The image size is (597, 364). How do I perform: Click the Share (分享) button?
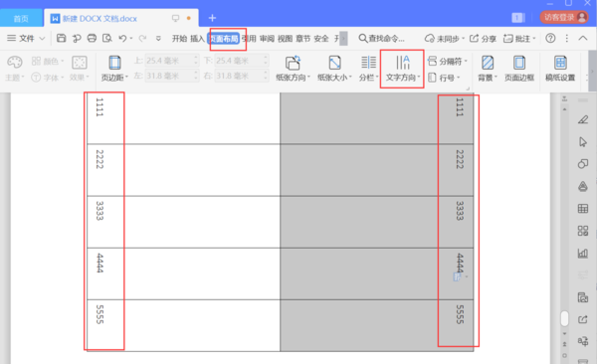tap(483, 39)
